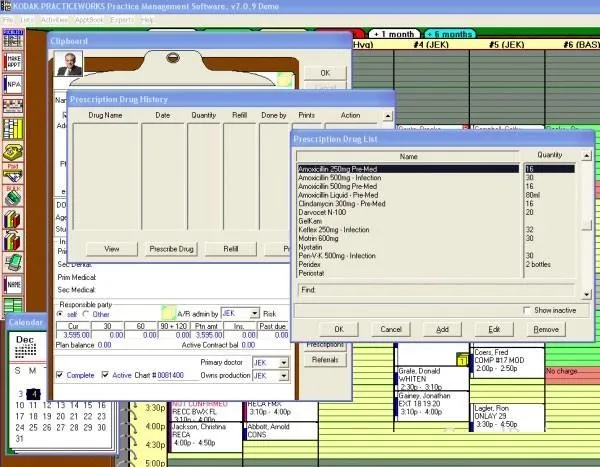
Task: Click the NPA toolbar icon
Action: click(x=13, y=84)
